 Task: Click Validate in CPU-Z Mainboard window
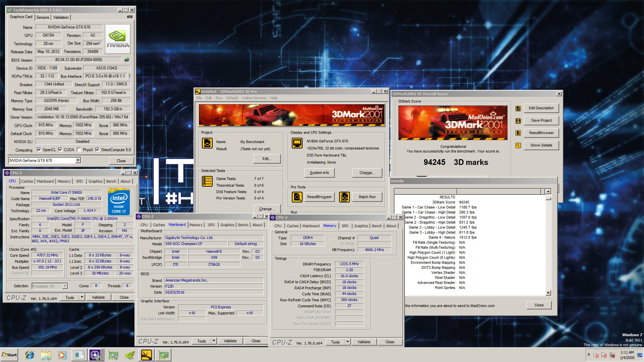(x=230, y=341)
